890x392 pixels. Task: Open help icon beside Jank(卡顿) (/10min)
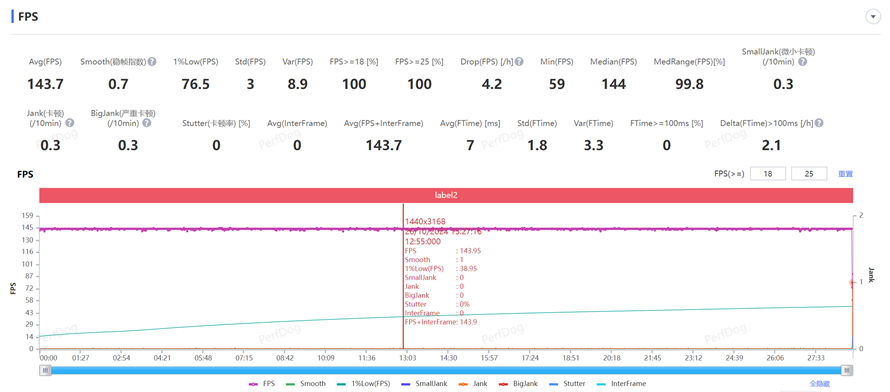70,123
